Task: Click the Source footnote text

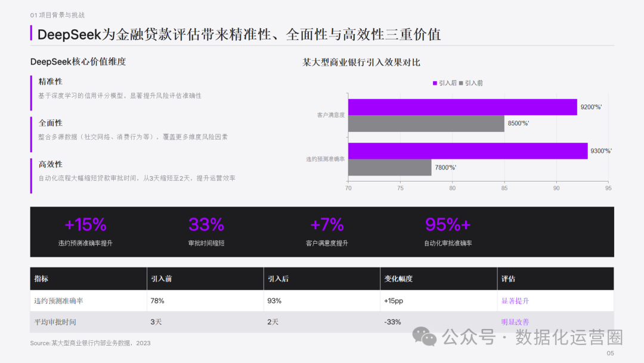Action: pos(91,343)
